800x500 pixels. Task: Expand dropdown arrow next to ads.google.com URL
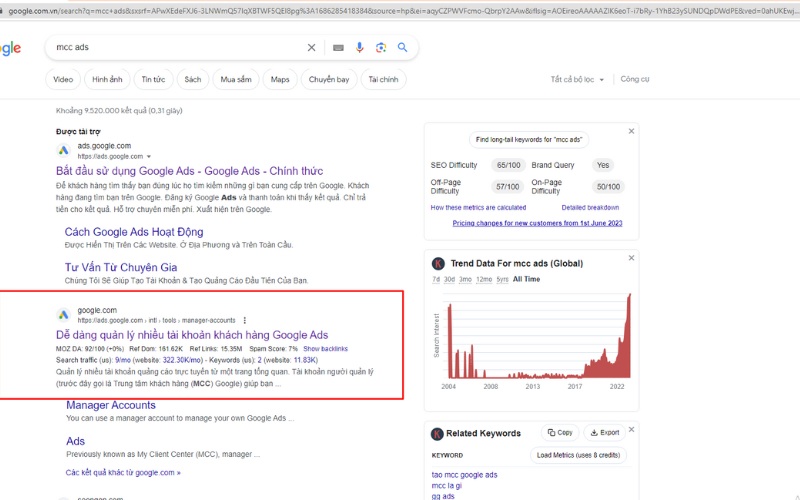coord(149,157)
